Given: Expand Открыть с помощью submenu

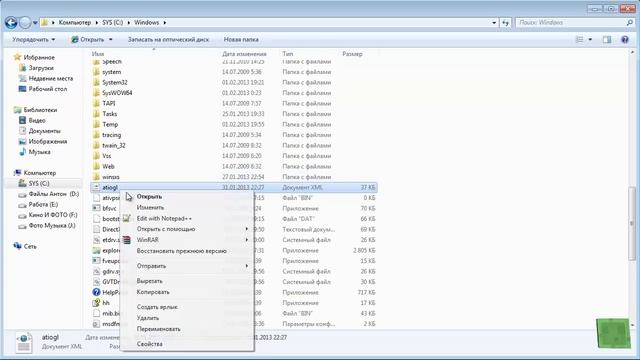Looking at the screenshot, I should coord(187,229).
